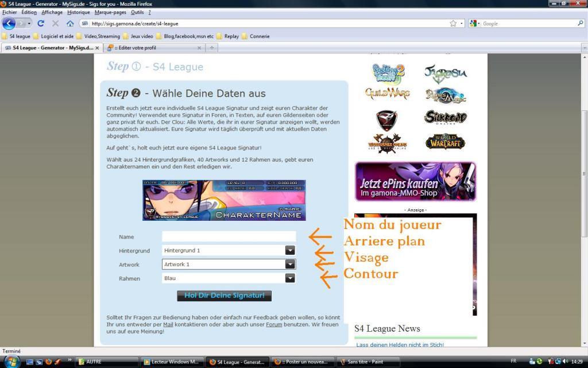This screenshot has width=588, height=368.
Task: Click the Jetzt ePins kaufen banner
Action: [416, 182]
